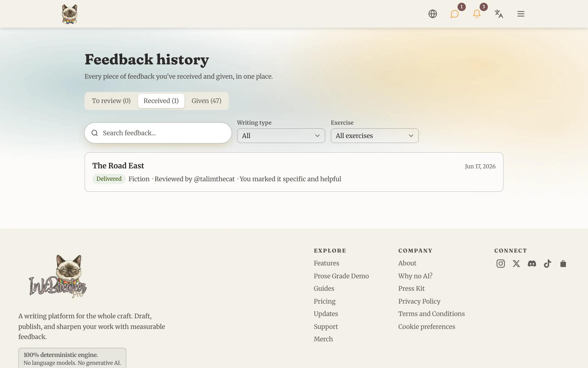Open the Writing type dropdown
The width and height of the screenshot is (588, 368).
pyautogui.click(x=281, y=135)
